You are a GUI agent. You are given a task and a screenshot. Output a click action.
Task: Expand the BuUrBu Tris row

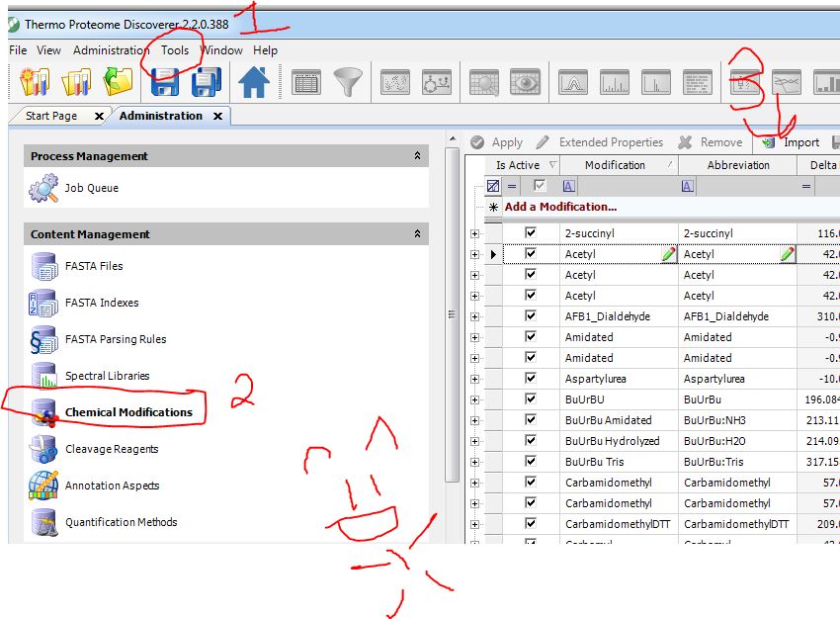pyautogui.click(x=474, y=462)
